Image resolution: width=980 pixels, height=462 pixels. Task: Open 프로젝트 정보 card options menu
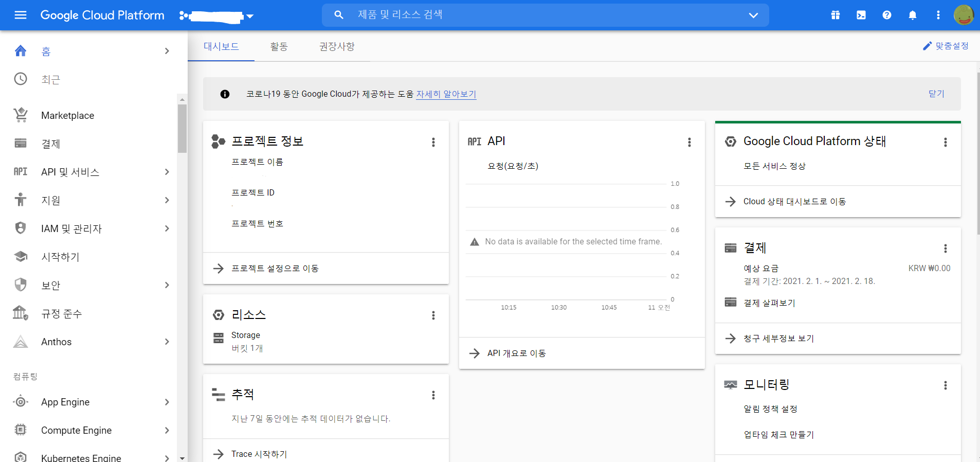point(433,142)
